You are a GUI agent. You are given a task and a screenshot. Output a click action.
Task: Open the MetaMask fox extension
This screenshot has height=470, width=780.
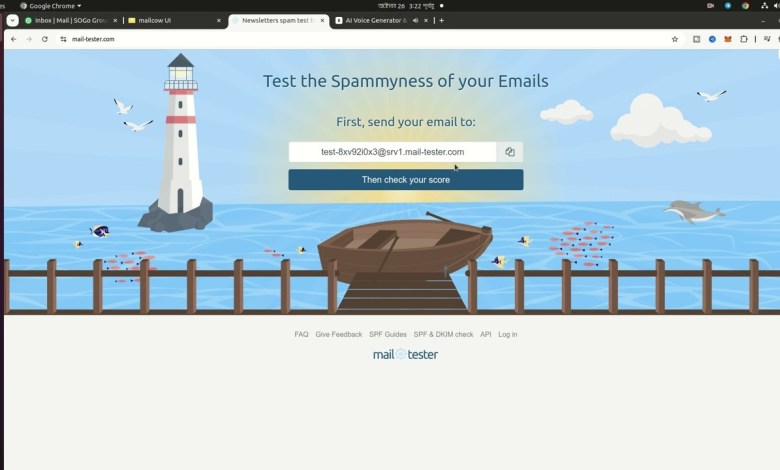(x=728, y=39)
